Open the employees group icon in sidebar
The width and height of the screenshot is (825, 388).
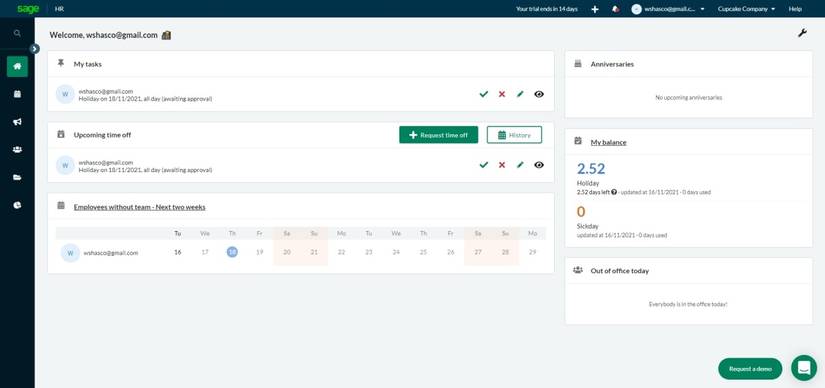point(17,150)
